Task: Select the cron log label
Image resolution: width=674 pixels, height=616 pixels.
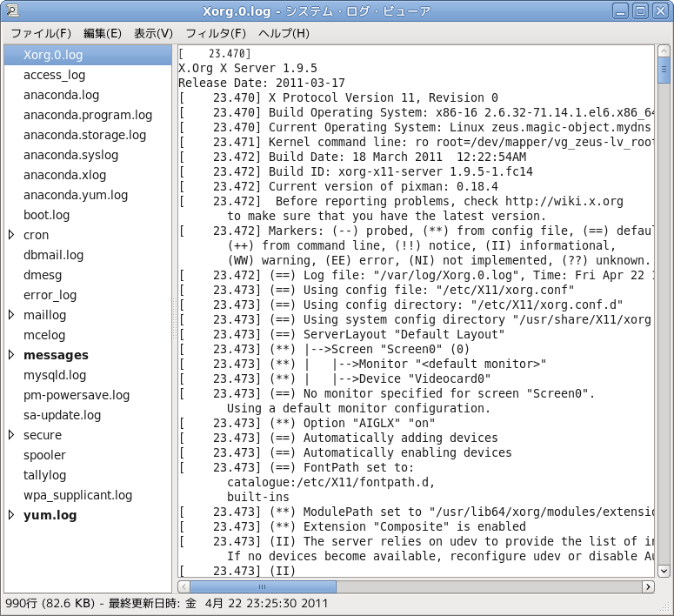Action: coord(37,235)
